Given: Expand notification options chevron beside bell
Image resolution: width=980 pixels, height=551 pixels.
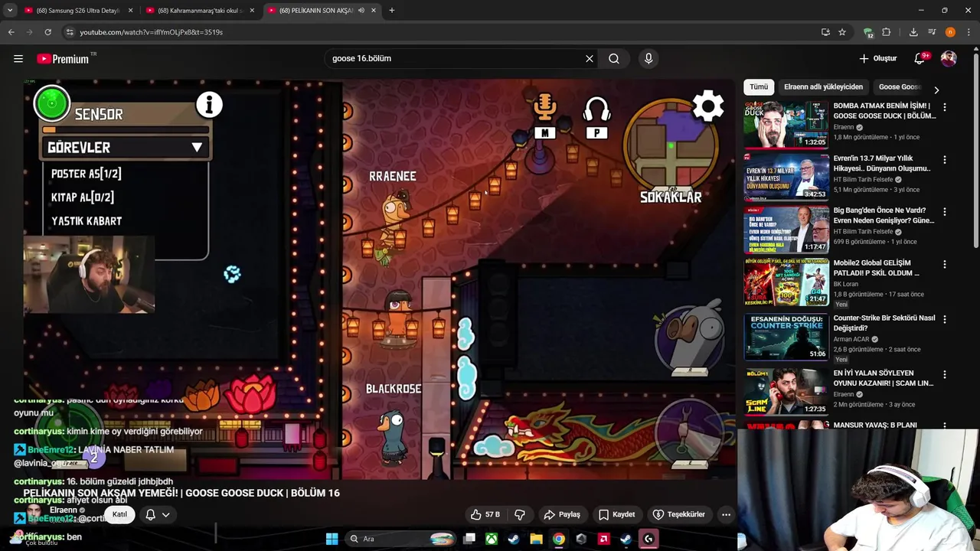Looking at the screenshot, I should (165, 514).
